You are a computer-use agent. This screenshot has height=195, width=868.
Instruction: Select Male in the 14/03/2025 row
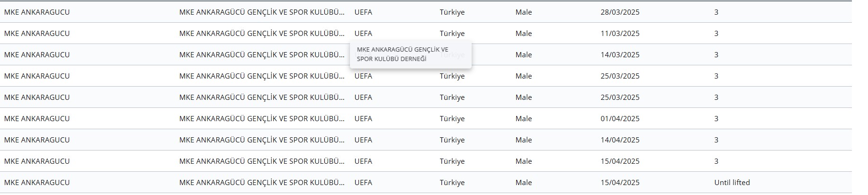pos(523,54)
